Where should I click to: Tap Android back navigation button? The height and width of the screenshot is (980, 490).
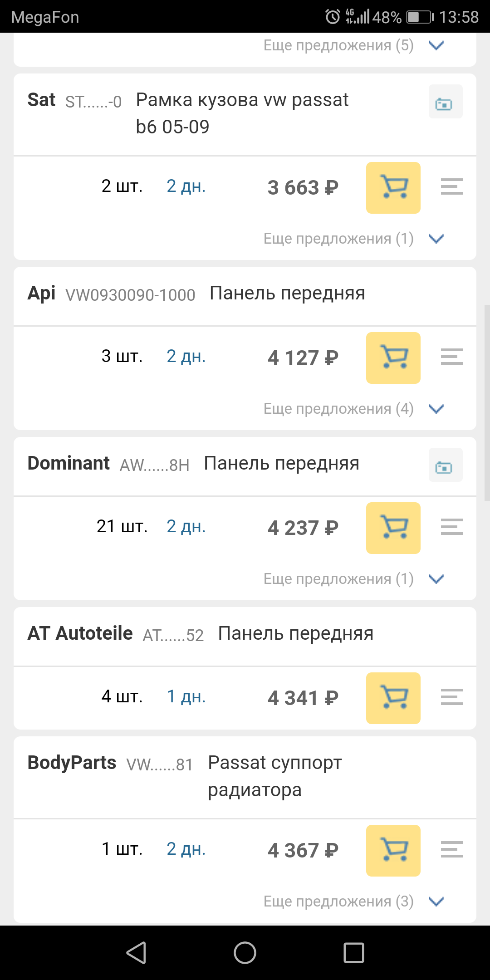point(136,952)
